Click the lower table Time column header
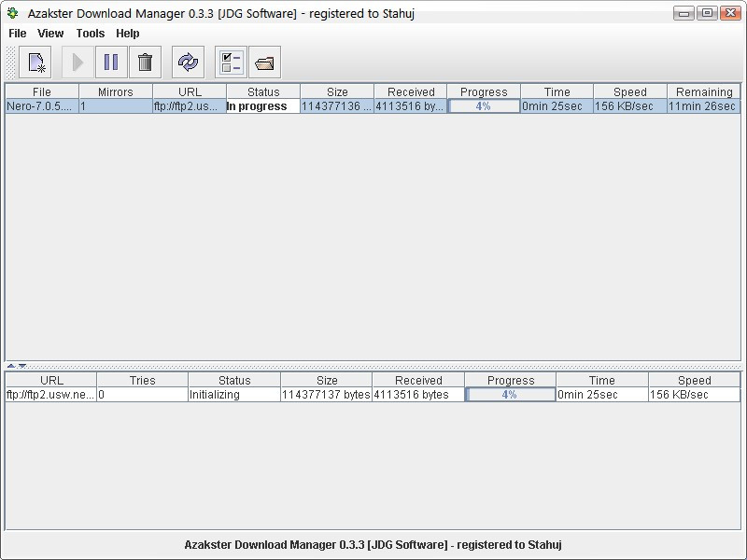This screenshot has width=747, height=560. pos(602,380)
